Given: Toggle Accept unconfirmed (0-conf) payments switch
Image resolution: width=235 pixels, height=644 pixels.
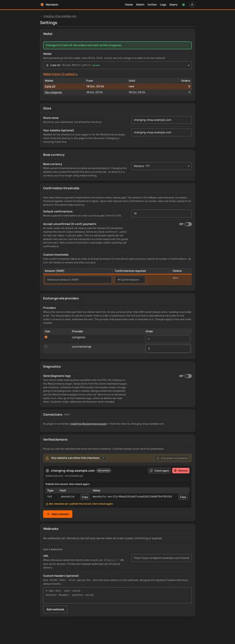Looking at the screenshot, I should click(x=188, y=224).
